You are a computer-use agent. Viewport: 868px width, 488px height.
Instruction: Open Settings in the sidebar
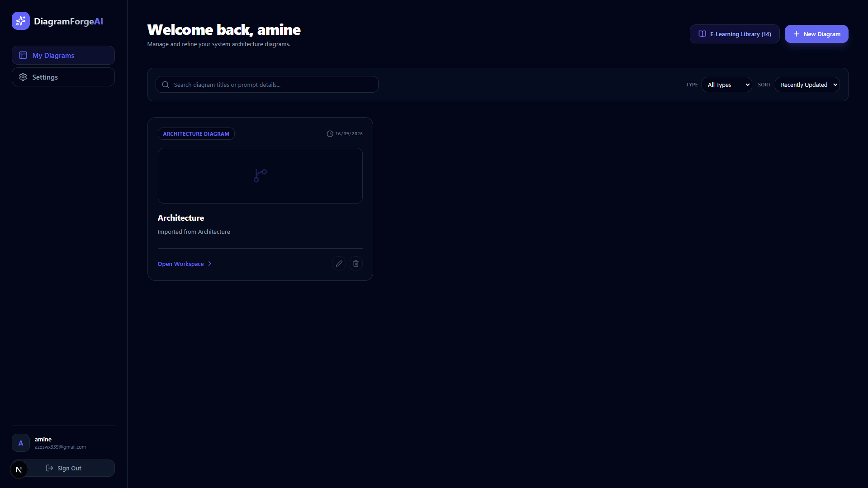63,77
